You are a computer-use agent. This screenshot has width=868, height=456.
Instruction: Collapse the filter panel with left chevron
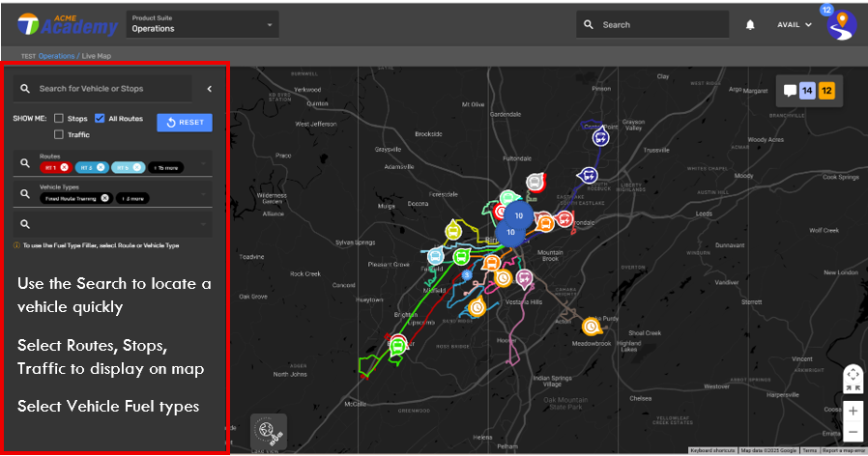click(210, 89)
